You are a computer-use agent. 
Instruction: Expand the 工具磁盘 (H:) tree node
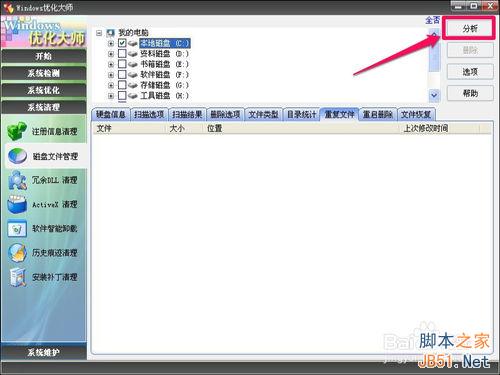click(111, 96)
